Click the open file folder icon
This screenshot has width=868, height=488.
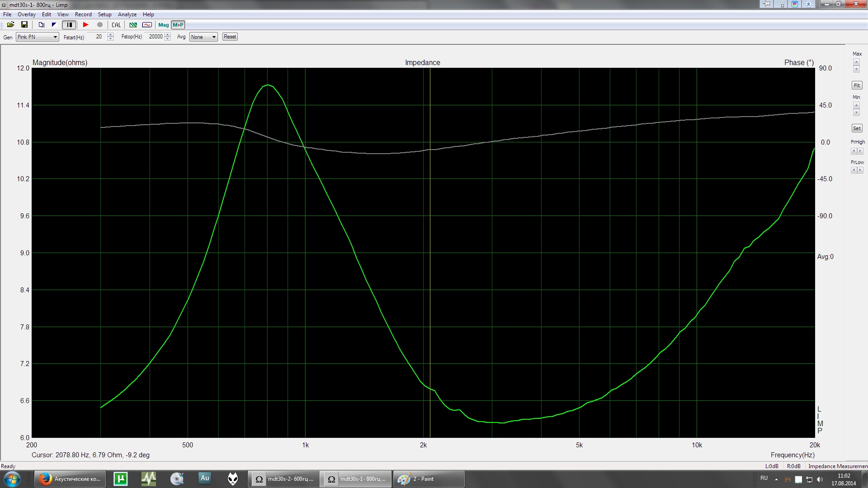point(10,25)
